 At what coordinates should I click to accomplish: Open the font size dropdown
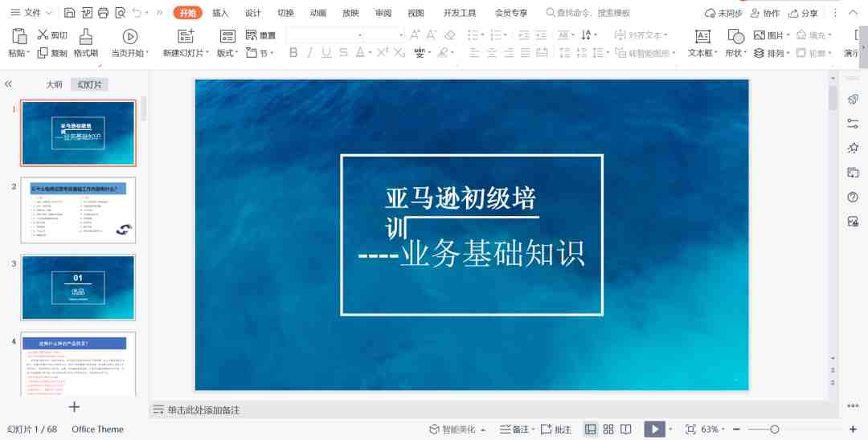pyautogui.click(x=402, y=35)
